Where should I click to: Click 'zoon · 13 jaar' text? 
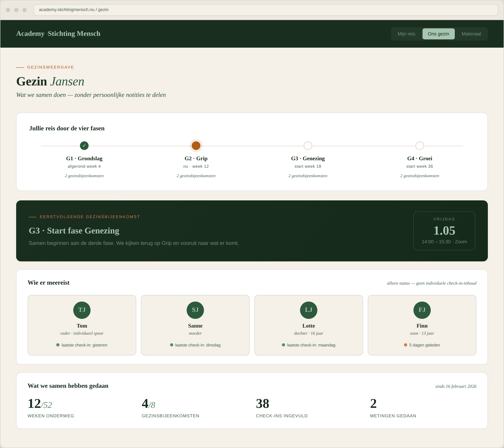422,333
